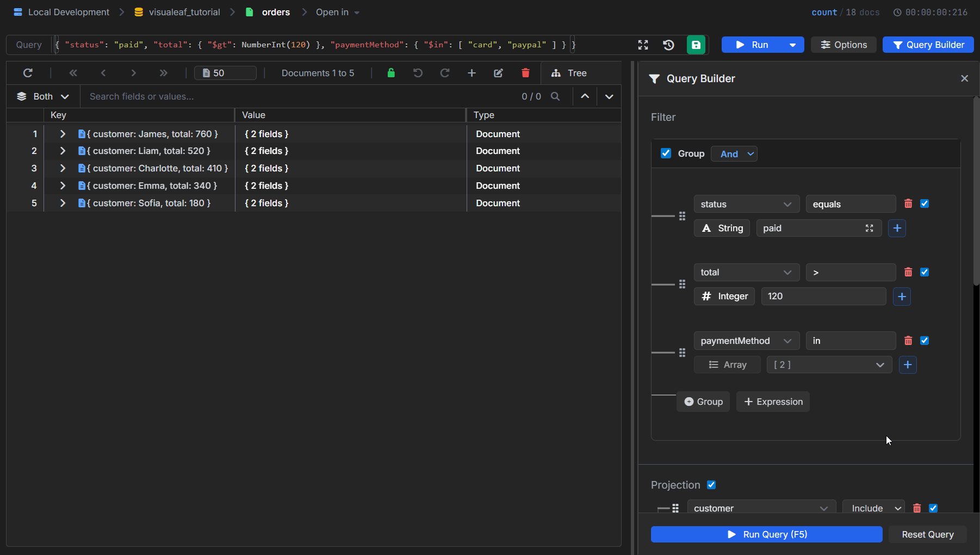Select orders collection breadcrumb
The width and height of the screenshot is (980, 555).
(x=268, y=12)
